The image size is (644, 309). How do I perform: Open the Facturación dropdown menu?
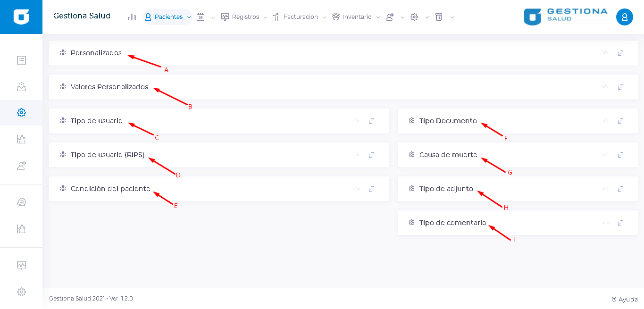tap(300, 17)
